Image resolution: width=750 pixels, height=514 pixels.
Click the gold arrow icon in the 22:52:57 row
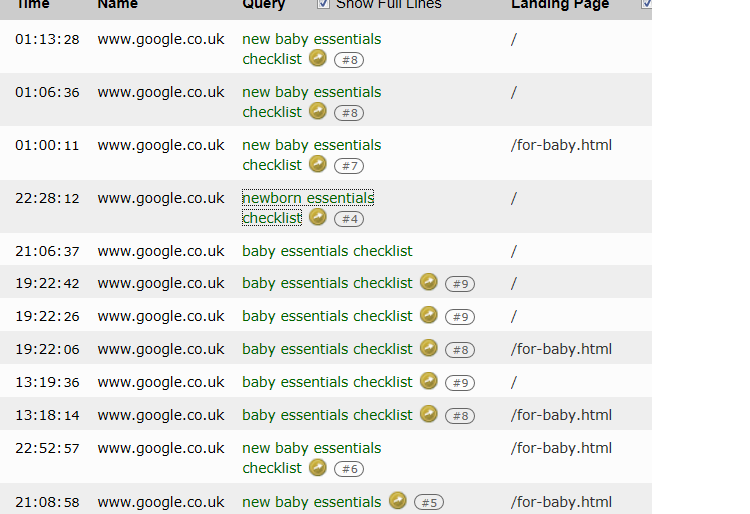318,468
